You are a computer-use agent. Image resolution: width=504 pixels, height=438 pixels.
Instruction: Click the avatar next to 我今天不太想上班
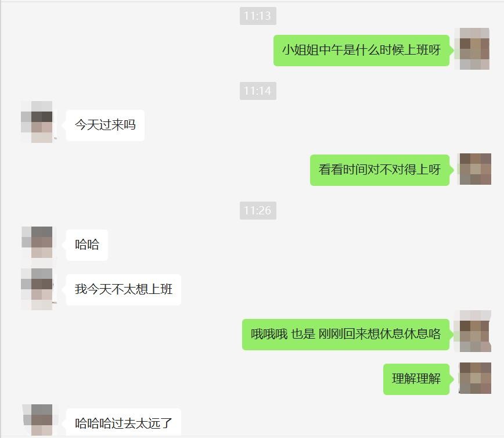click(x=37, y=289)
